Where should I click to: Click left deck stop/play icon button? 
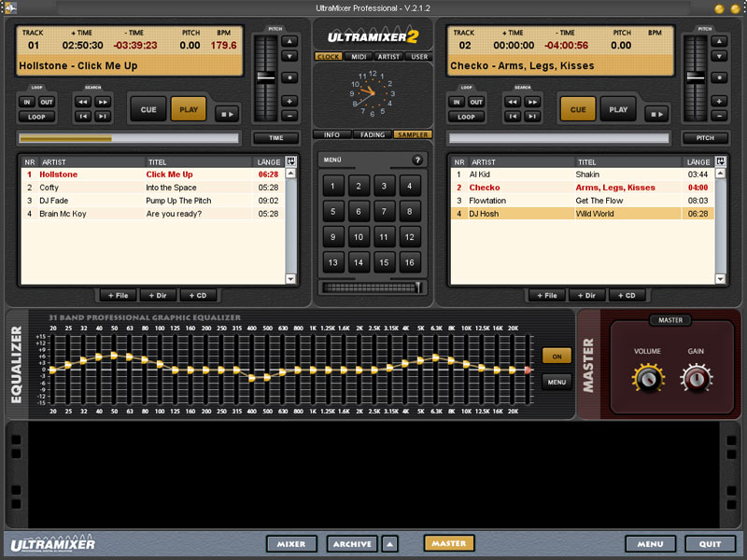click(x=227, y=114)
